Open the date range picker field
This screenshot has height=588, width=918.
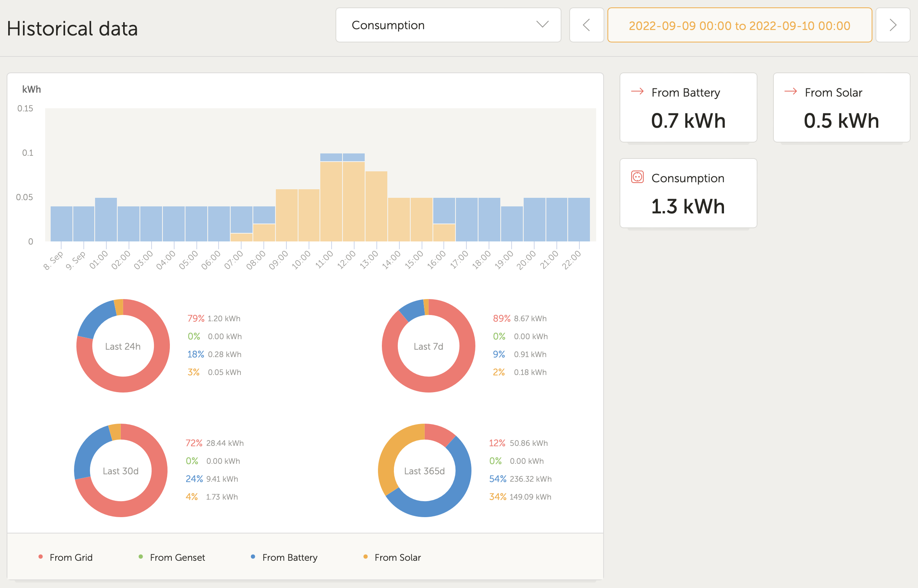pos(739,25)
